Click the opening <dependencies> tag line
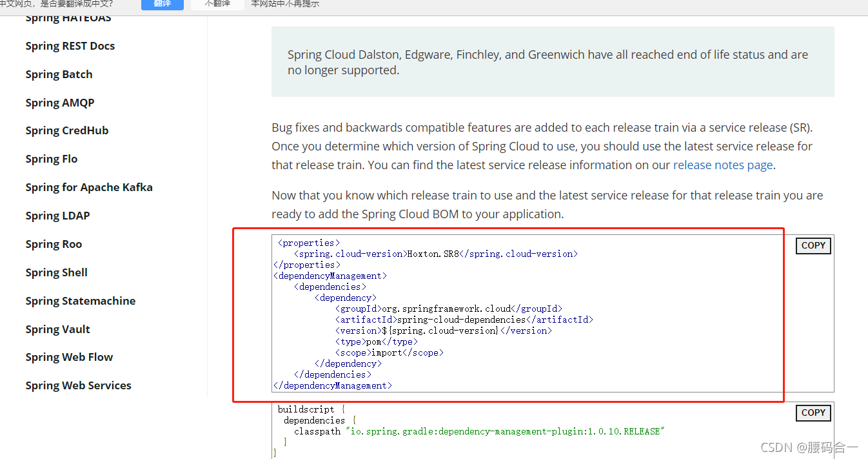Viewport: 868px width, 459px height. point(330,287)
